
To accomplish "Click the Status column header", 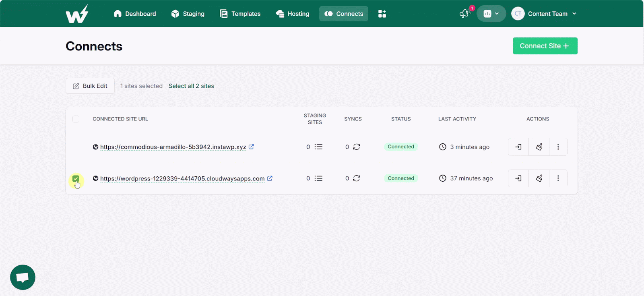I will (x=401, y=119).
